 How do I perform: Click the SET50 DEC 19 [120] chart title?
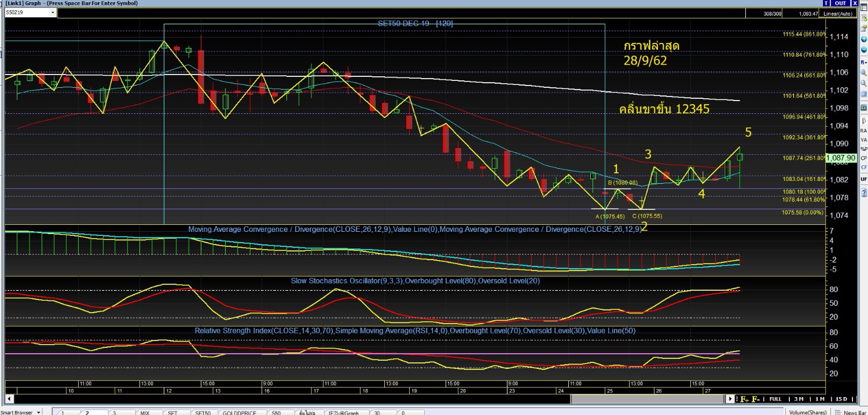coord(415,24)
